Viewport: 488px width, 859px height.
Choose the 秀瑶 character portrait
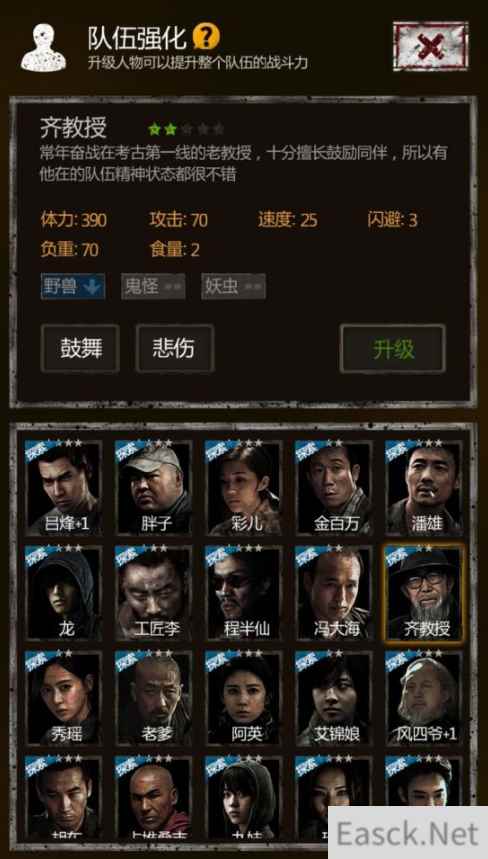(64, 698)
